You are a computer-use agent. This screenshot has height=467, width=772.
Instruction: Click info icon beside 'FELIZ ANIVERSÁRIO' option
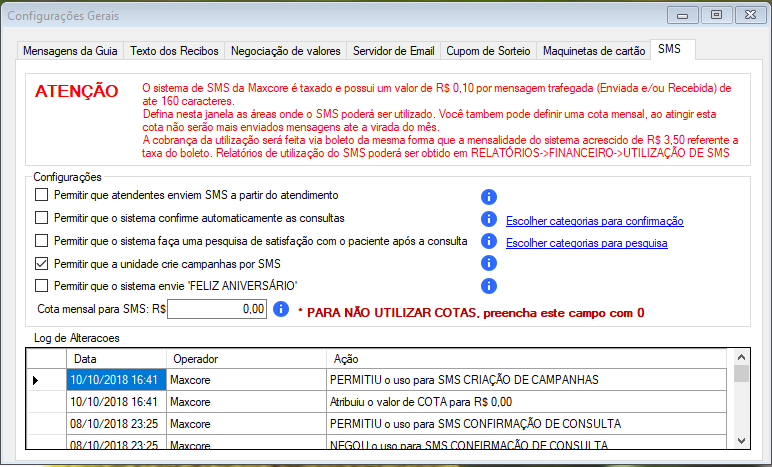489,286
